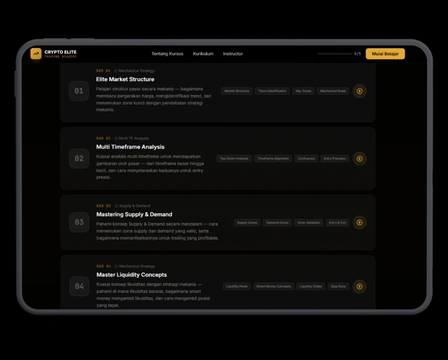Click the BAB 04 chapter label
The height and width of the screenshot is (360, 448).
(103, 266)
